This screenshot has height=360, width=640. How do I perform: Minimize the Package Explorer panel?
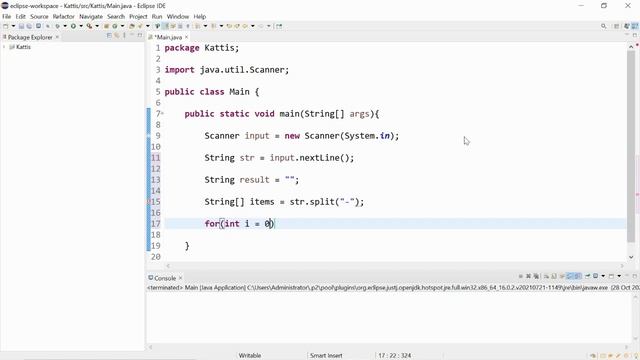coord(132,36)
